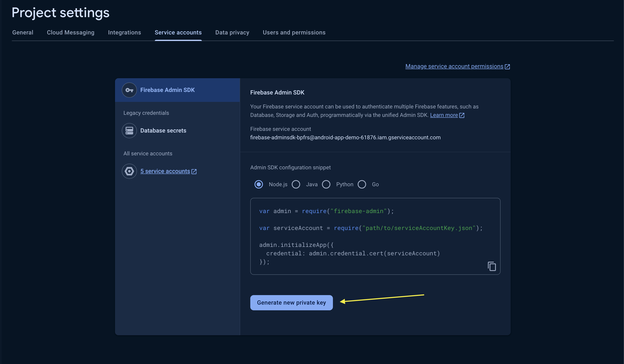Open the Cloud Messaging tab
The image size is (624, 364).
[x=71, y=32]
